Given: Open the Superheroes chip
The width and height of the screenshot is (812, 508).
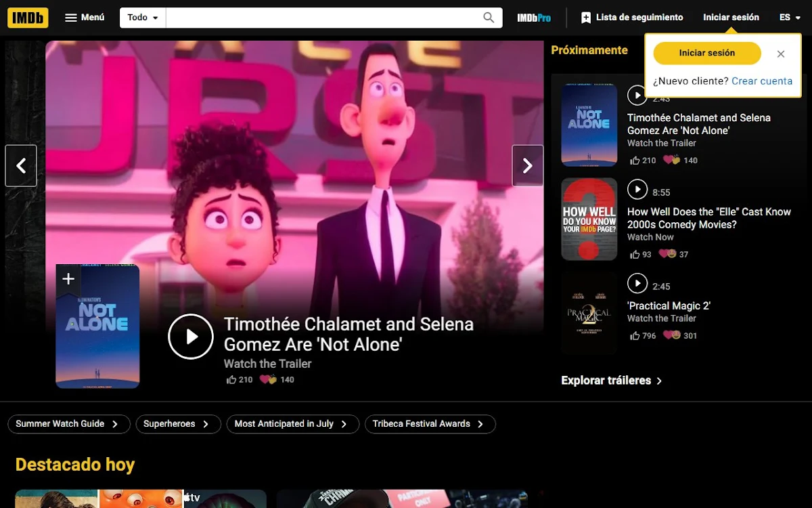Looking at the screenshot, I should pyautogui.click(x=178, y=424).
